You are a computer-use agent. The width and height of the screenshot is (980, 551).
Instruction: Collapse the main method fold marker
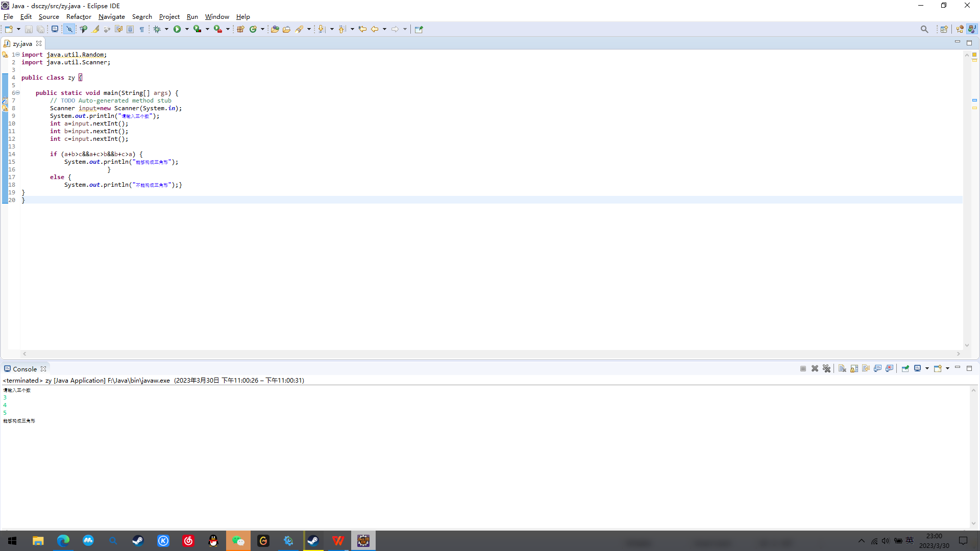17,93
